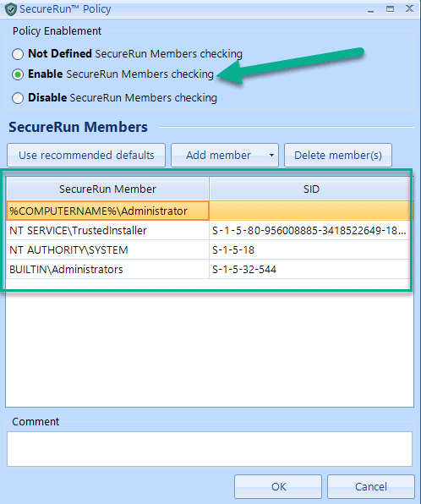Select Not Defined SecureRun Members checking
Screen dimensions: 421x504
18,54
